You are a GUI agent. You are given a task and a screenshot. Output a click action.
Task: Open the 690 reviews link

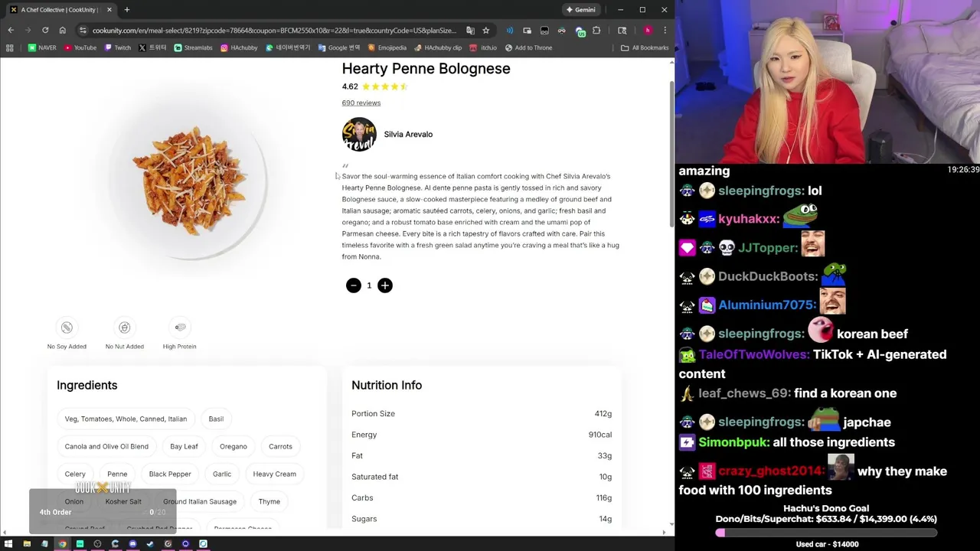coord(361,103)
